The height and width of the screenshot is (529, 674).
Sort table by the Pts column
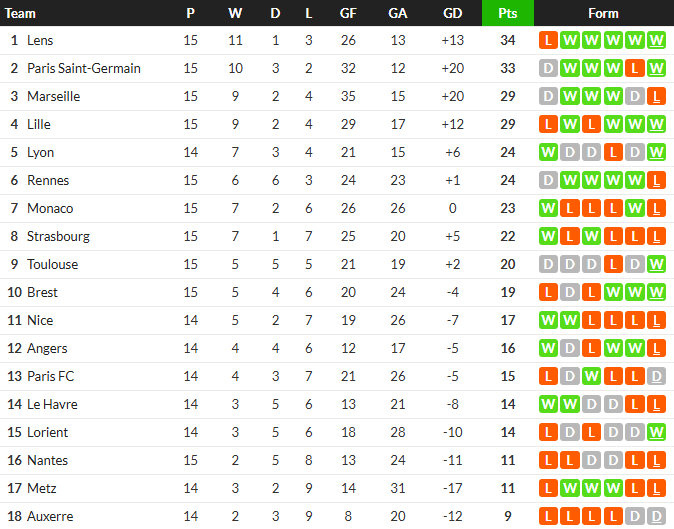click(x=508, y=13)
